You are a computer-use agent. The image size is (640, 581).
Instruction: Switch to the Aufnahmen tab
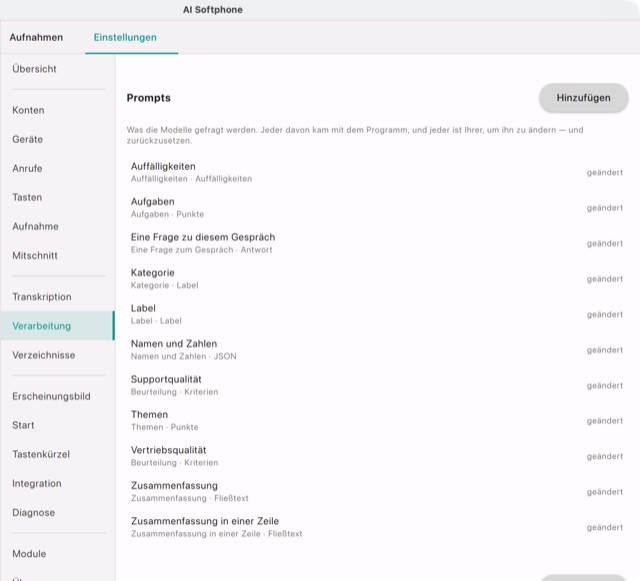(x=36, y=37)
